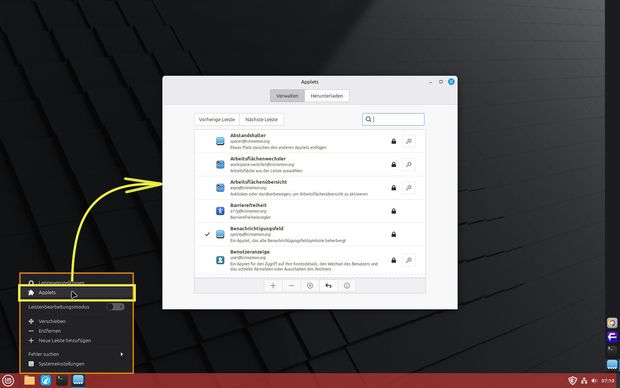
Task: Select the Benutzeranzeige row title
Action: 250,252
